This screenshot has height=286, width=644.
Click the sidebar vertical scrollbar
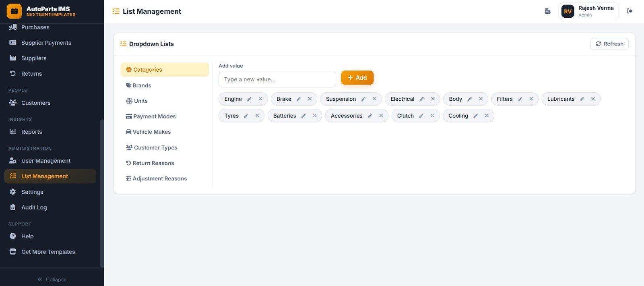click(x=102, y=193)
